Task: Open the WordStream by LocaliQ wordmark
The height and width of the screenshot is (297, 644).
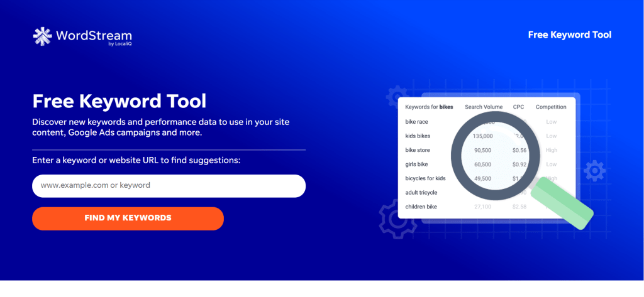Action: pos(94,37)
